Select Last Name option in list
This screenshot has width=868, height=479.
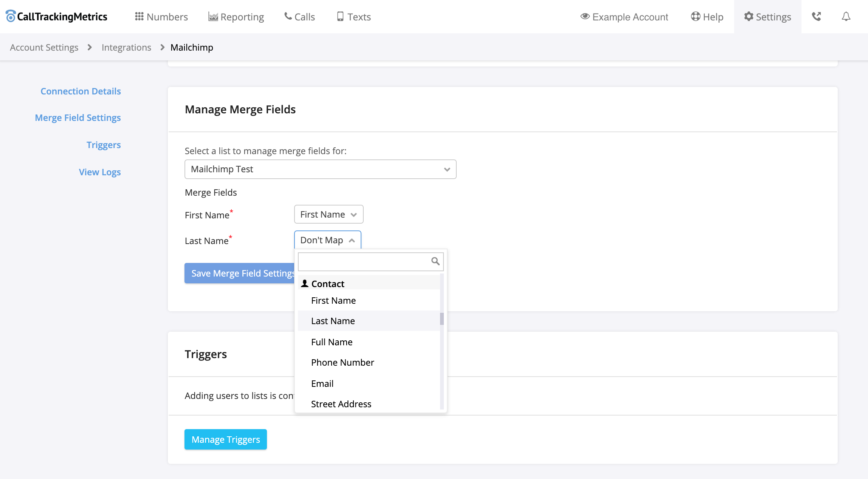(369, 321)
